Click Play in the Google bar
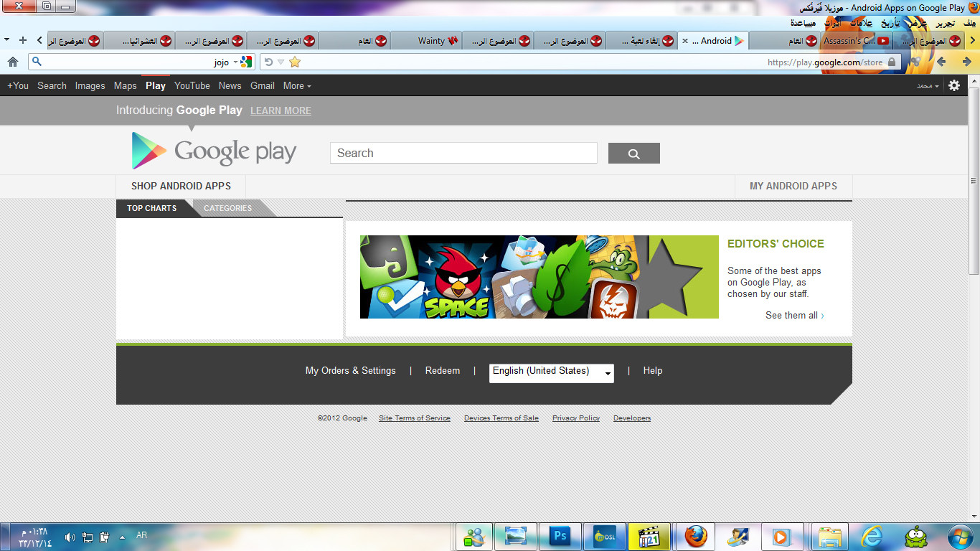 [156, 85]
